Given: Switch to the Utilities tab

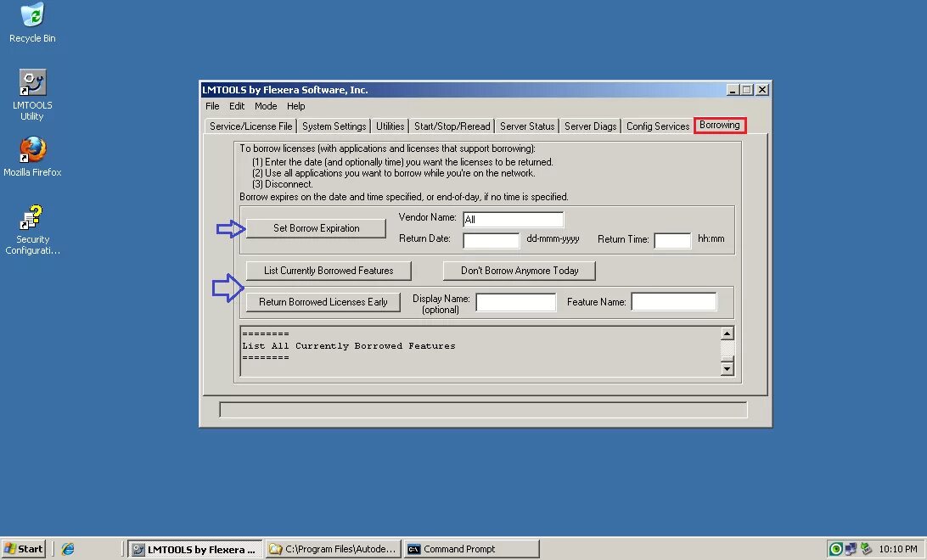Looking at the screenshot, I should point(390,126).
